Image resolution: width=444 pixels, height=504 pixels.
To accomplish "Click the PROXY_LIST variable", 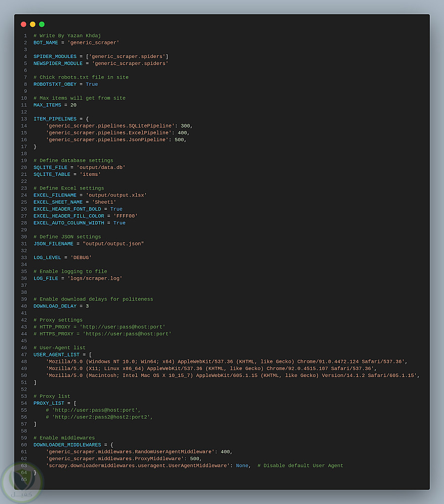I will 49,403.
